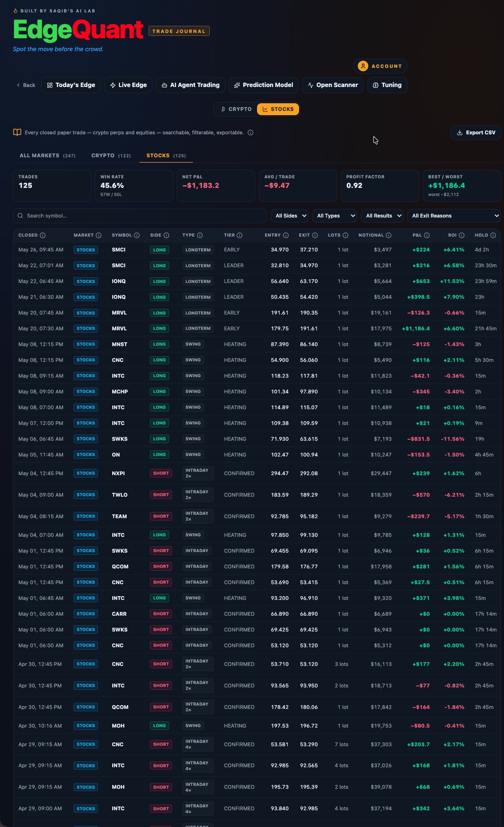504x827 pixels.
Task: Click the EdgeQuant logo
Action: tap(78, 30)
